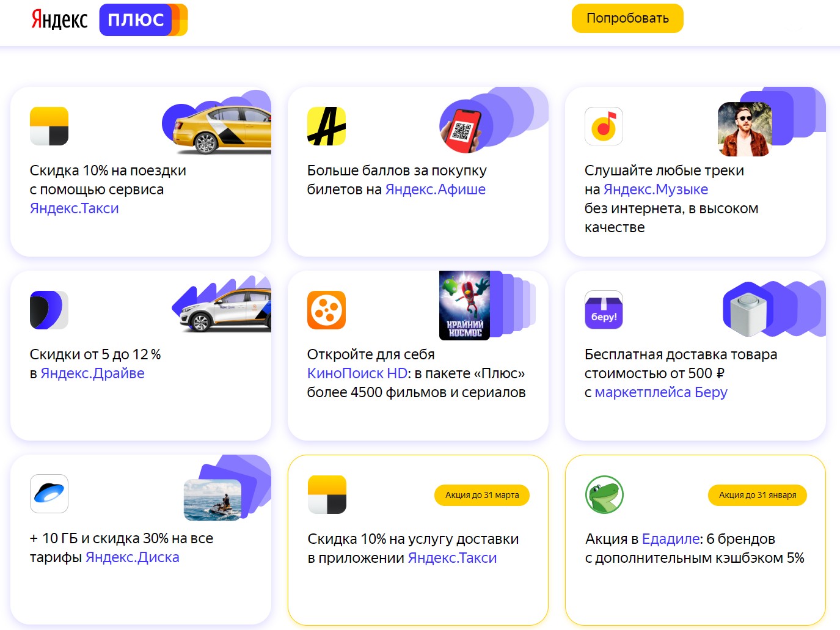
Task: Open the маркетплейса Беру link
Action: point(661,392)
